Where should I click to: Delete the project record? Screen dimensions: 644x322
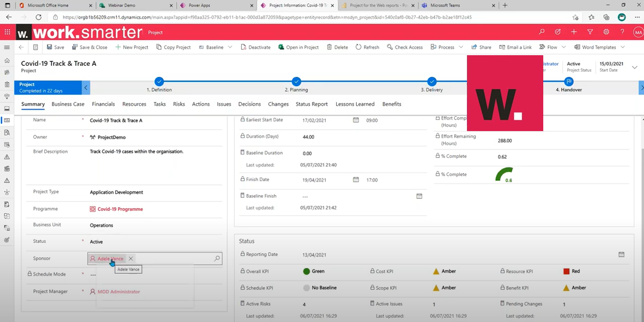337,47
